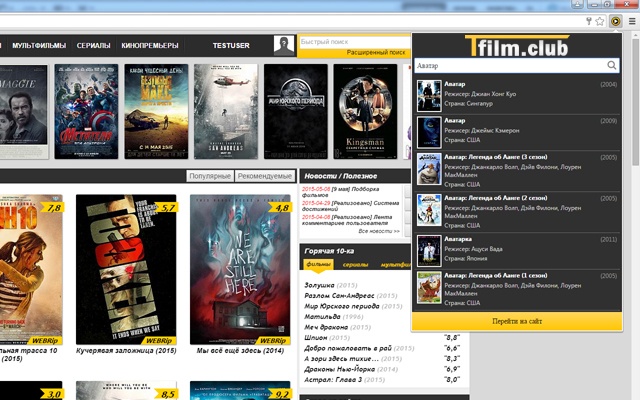Viewport: 640px width, 400px height.
Task: Click Добро пожаловать в рай (2015)
Action: coord(359,348)
